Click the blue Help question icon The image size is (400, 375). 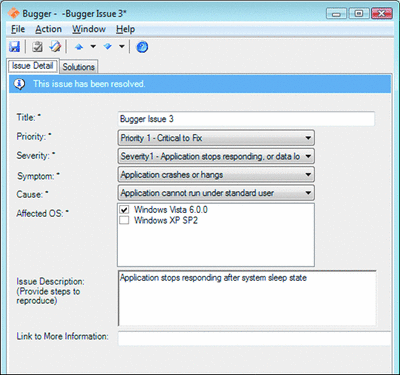pyautogui.click(x=142, y=47)
